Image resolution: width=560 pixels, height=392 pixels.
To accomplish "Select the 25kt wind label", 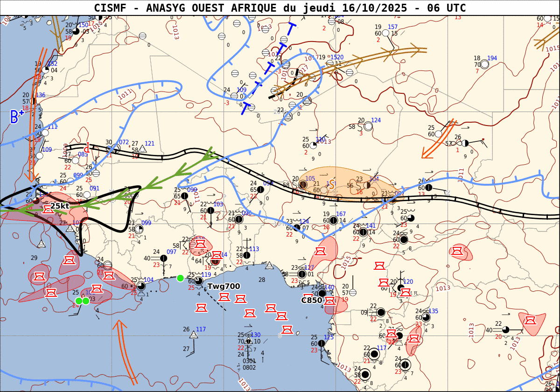I will click(x=60, y=206).
